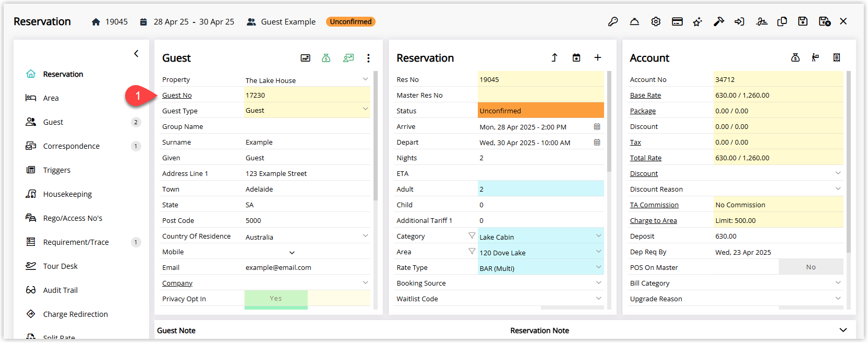The image size is (868, 343).
Task: Click the Guest No link
Action: tap(177, 95)
